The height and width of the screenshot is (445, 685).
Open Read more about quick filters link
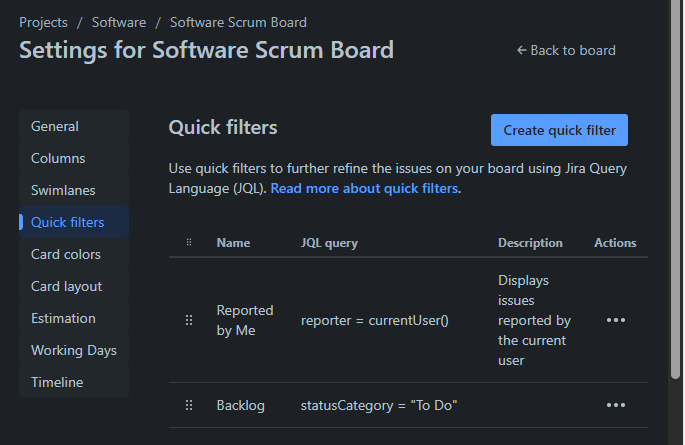pyautogui.click(x=364, y=188)
